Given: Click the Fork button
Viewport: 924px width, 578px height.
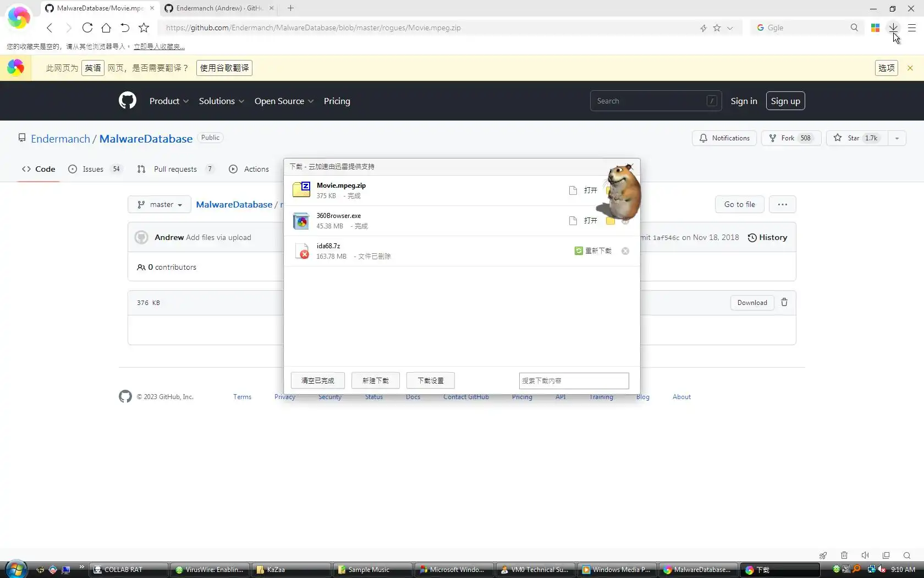Looking at the screenshot, I should pos(791,138).
